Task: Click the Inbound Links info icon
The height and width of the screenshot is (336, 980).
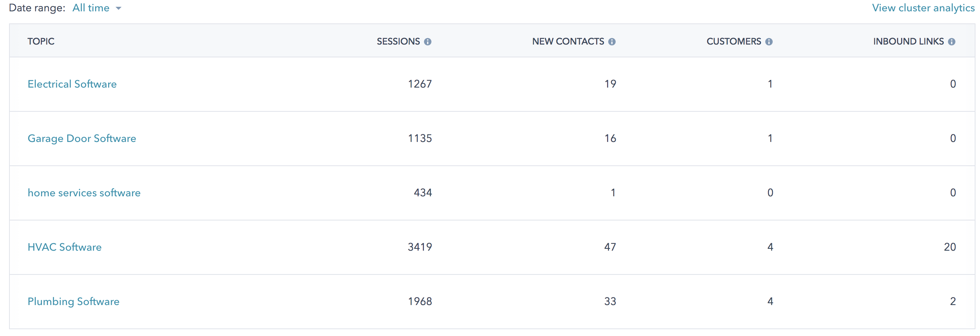Action: (x=951, y=42)
